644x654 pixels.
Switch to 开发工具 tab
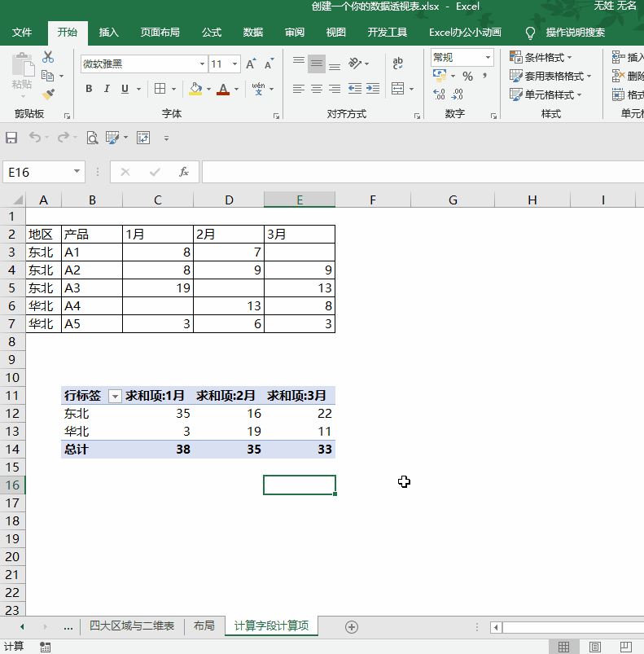click(388, 32)
